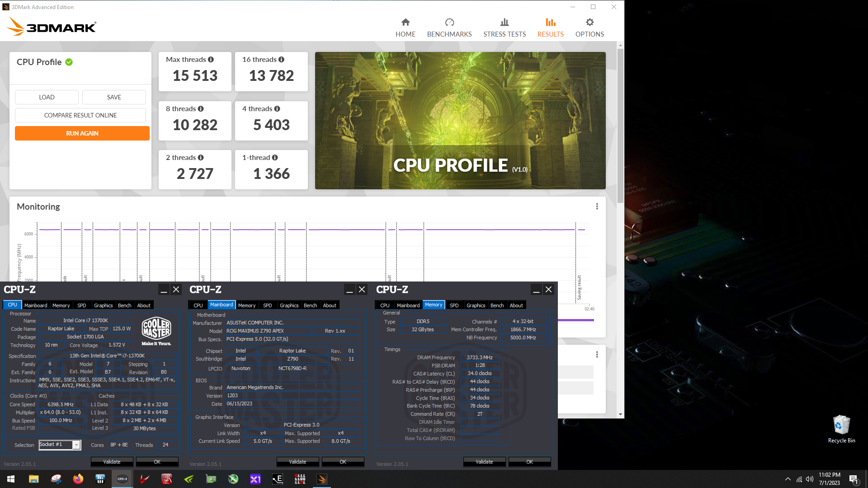Open the Monitoring panel three-dot menu

pyautogui.click(x=597, y=206)
